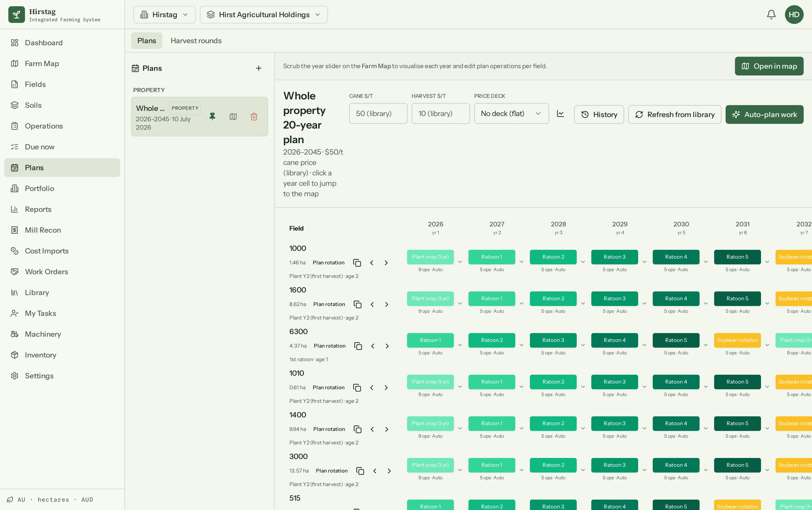Open the Hirstag organization dropdown
Viewport: 812px width, 510px height.
[x=164, y=15]
